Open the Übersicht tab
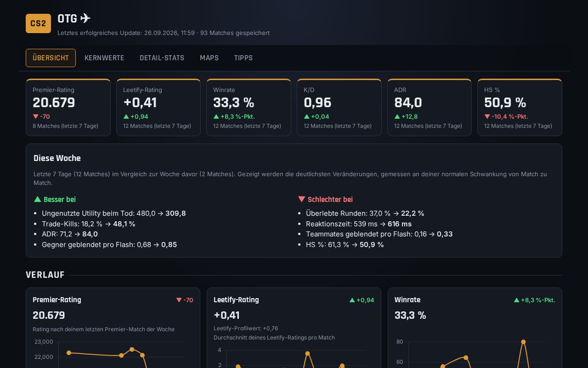 coord(51,58)
